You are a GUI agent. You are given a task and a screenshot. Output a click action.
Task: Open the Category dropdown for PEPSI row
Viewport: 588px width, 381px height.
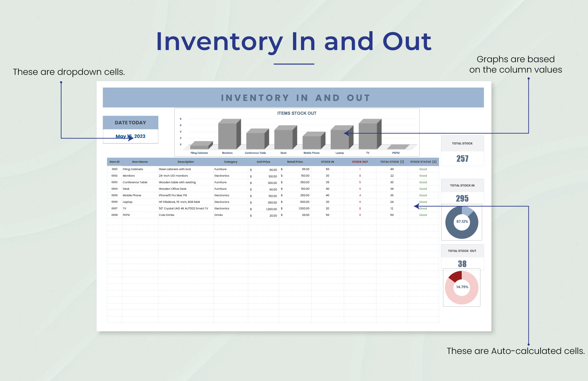[x=231, y=215]
